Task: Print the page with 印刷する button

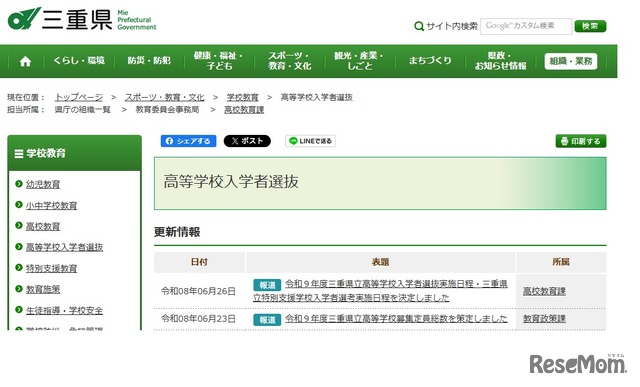Action: tap(581, 141)
